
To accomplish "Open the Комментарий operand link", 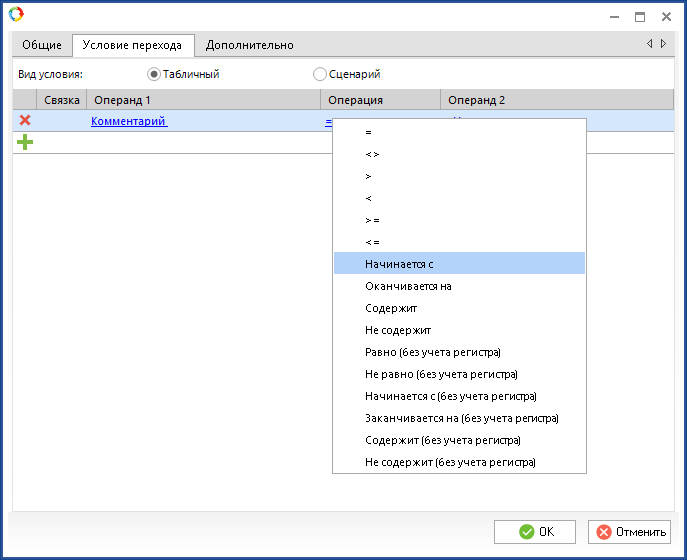I will pyautogui.click(x=129, y=121).
